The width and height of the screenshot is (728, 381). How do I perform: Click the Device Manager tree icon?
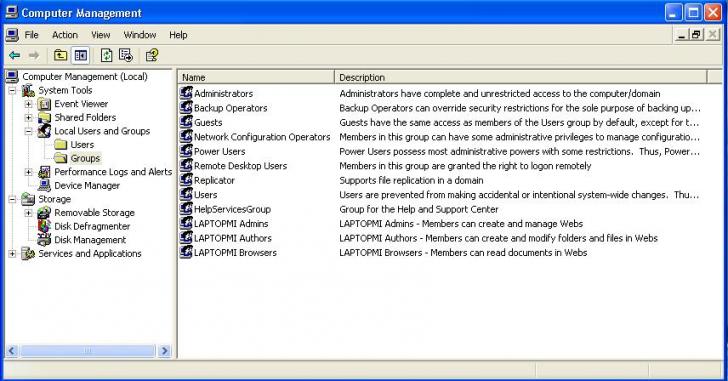(44, 186)
